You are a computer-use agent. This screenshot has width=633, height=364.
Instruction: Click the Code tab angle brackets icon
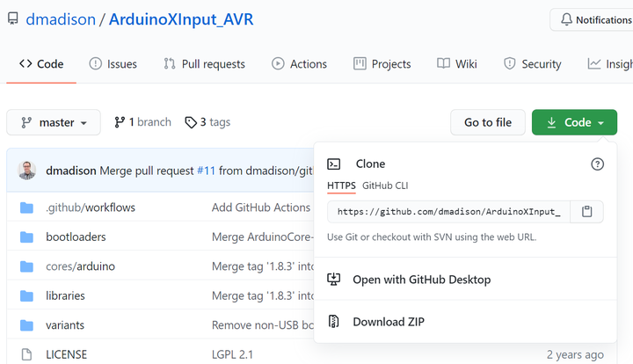click(x=25, y=63)
